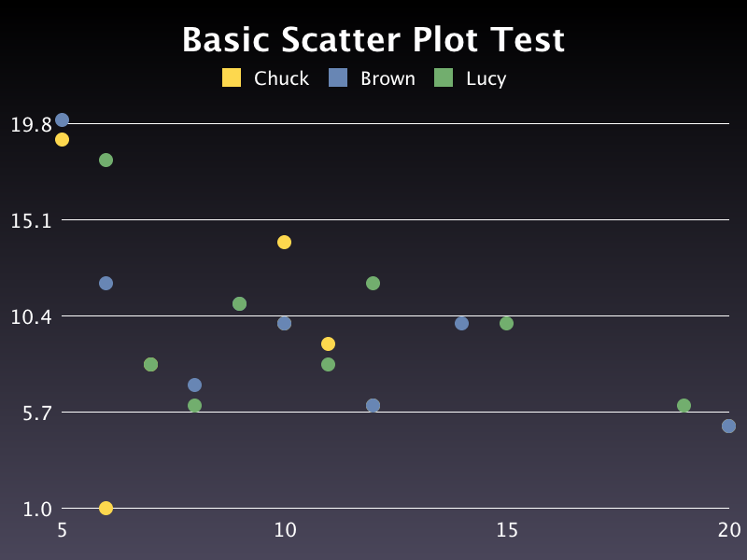
Task: Click the Basic Scatter Plot Test title
Action: 373,40
